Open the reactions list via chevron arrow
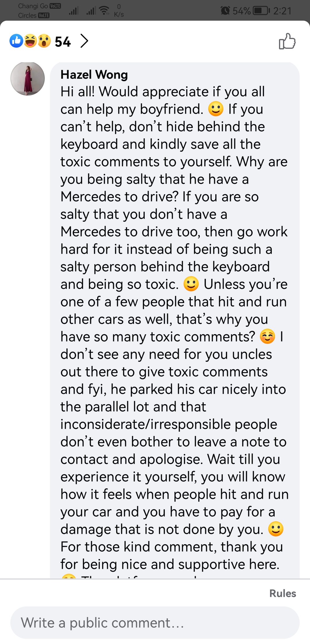The height and width of the screenshot is (644, 310). tap(84, 41)
